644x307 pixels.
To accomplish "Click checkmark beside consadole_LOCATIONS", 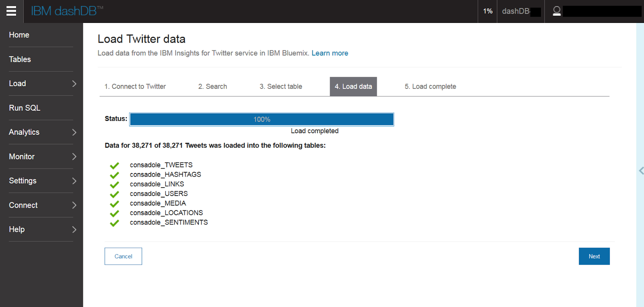I will pos(115,213).
